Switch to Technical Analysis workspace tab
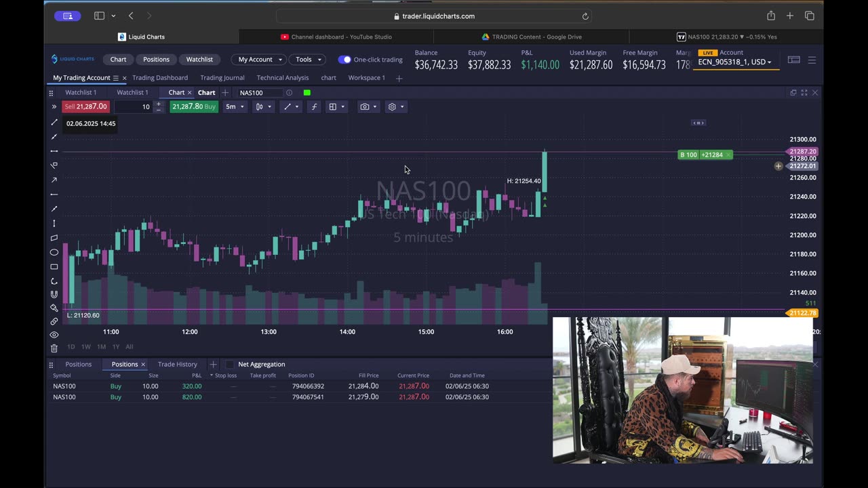Viewport: 868px width, 488px height. pos(283,78)
